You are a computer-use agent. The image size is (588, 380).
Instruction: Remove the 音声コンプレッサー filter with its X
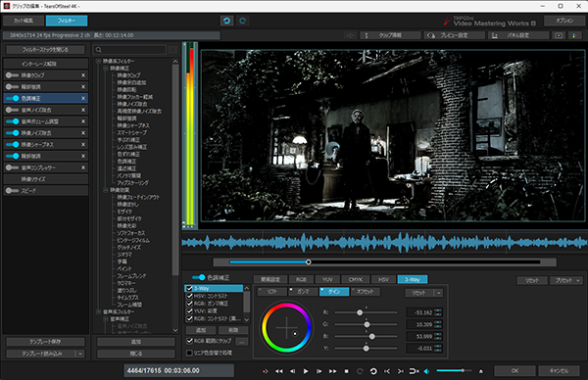[x=83, y=167]
